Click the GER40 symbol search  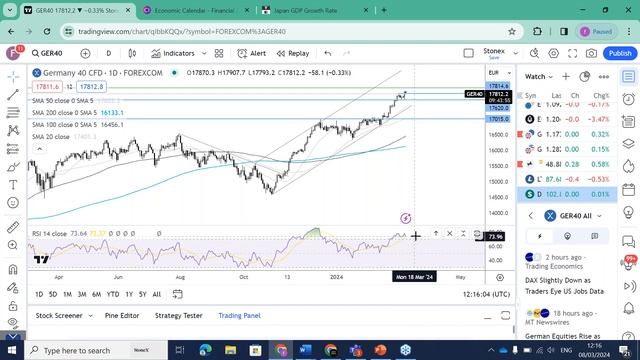coord(47,53)
